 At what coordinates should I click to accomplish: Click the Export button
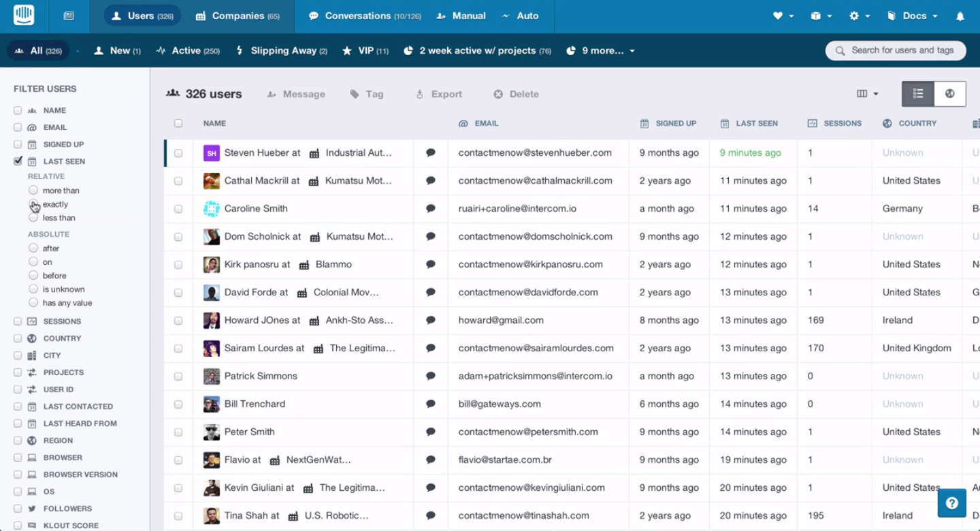(x=439, y=95)
